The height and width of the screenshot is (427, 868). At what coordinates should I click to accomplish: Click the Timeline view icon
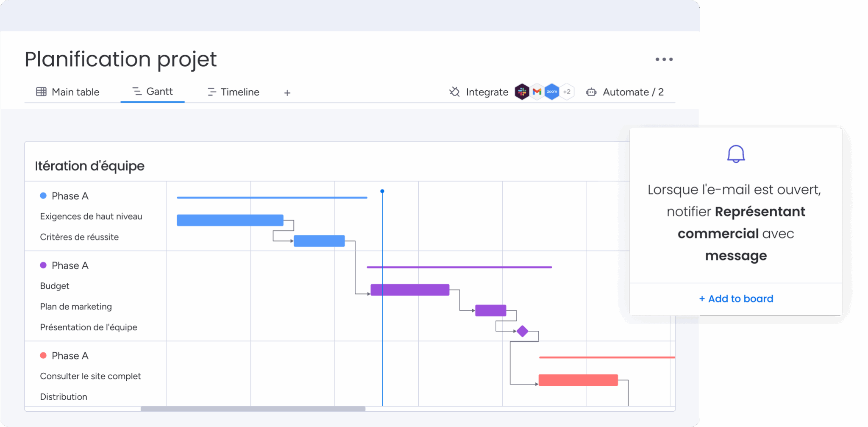tap(211, 92)
